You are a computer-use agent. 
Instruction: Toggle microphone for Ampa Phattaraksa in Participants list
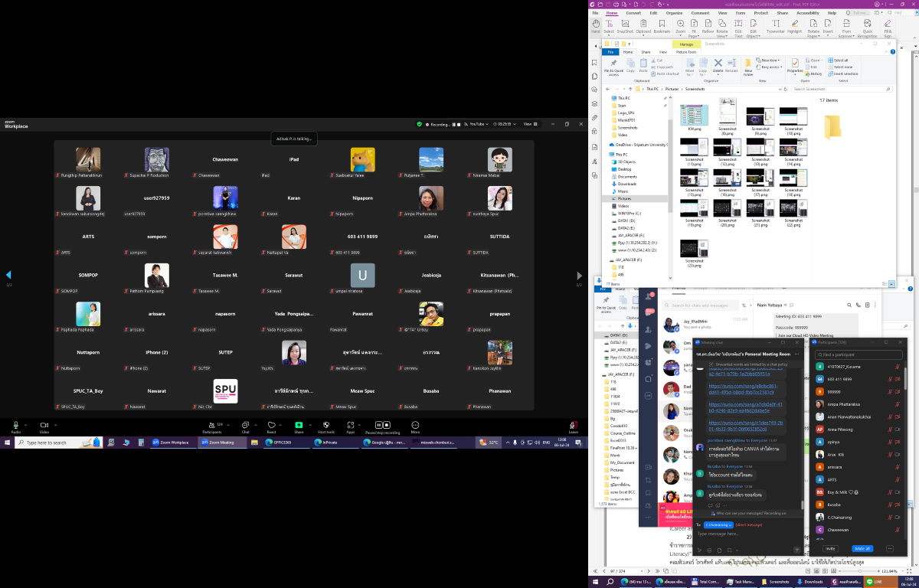(x=896, y=404)
